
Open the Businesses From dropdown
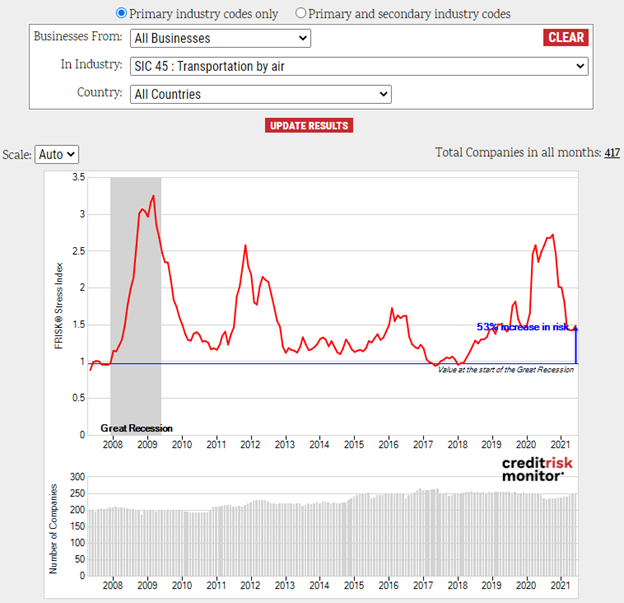(x=220, y=38)
